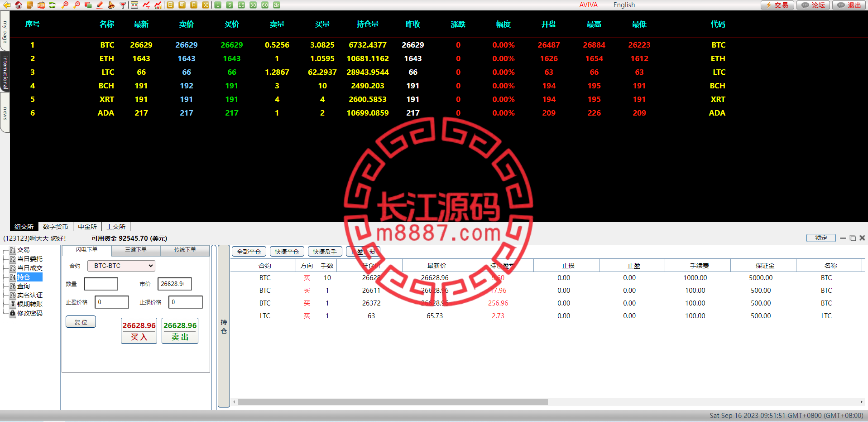Focus the 止盈价格 input field

point(112,302)
